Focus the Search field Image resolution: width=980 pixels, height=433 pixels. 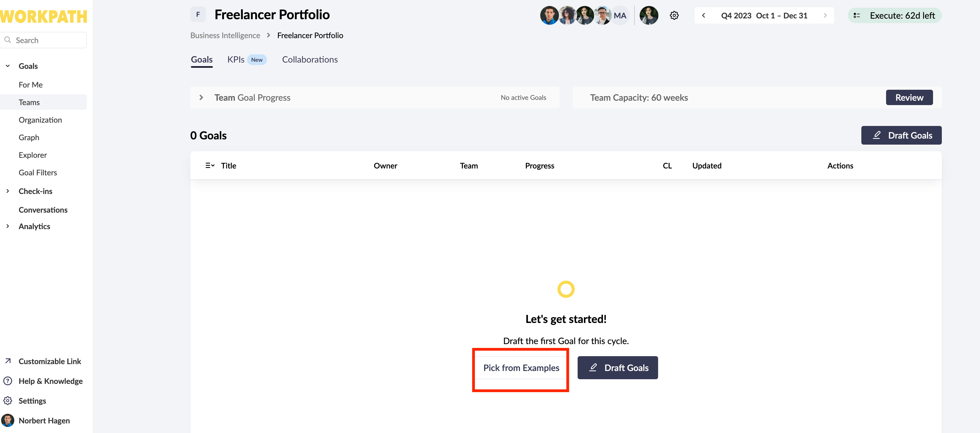[43, 40]
